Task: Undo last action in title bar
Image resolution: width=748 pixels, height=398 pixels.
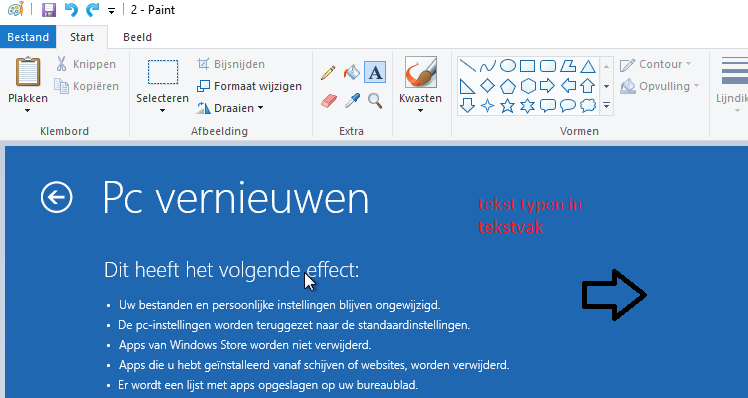Action: (x=71, y=10)
